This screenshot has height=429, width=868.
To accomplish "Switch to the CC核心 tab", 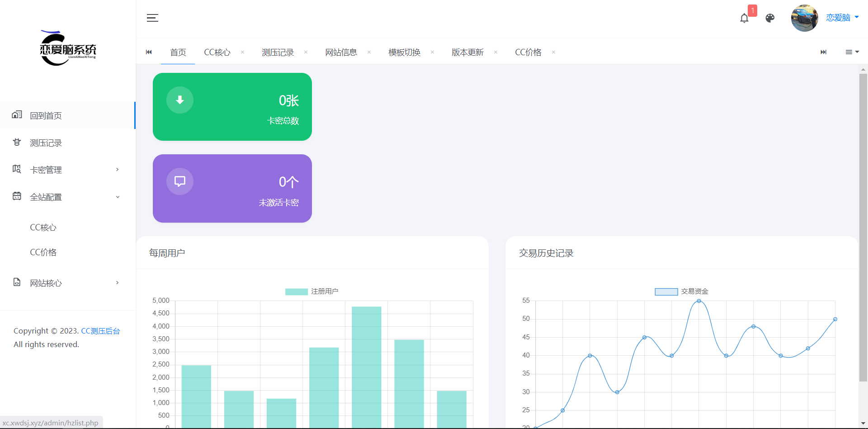I will (x=217, y=52).
